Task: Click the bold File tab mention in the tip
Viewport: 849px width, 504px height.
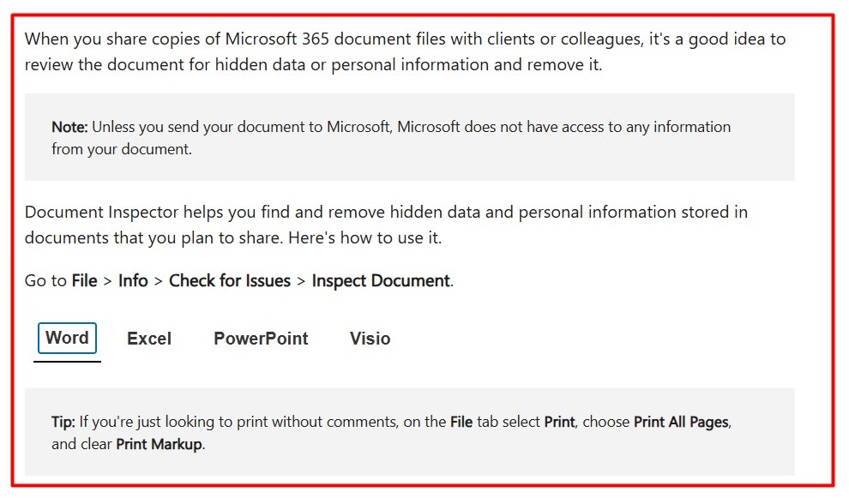Action: [x=463, y=422]
